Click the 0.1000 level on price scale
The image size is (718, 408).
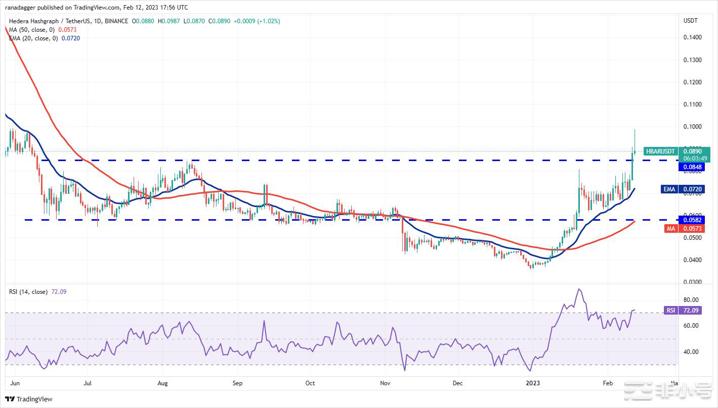[x=689, y=127]
